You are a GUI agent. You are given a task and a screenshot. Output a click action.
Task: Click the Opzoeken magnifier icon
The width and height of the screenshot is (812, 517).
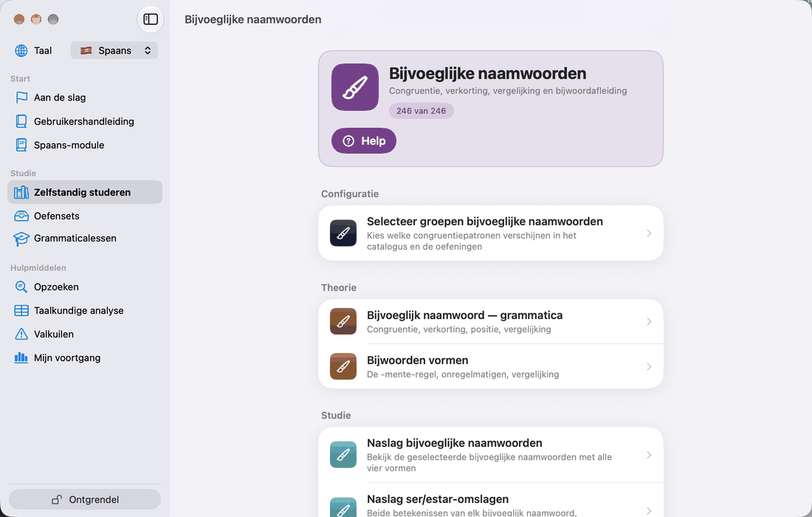point(21,287)
